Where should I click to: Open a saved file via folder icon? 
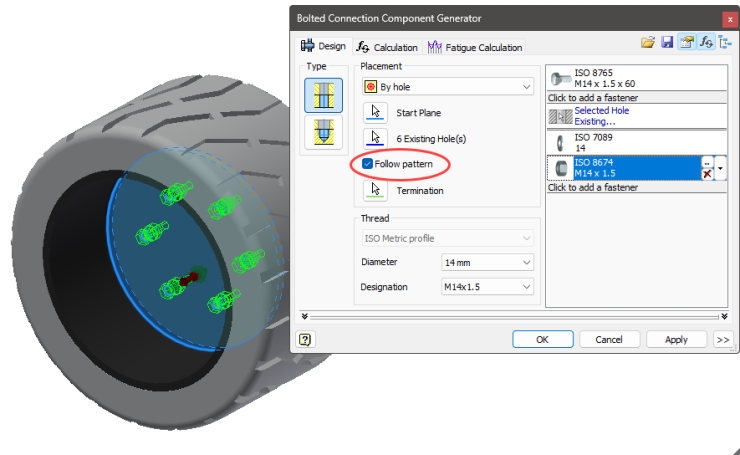pos(648,43)
